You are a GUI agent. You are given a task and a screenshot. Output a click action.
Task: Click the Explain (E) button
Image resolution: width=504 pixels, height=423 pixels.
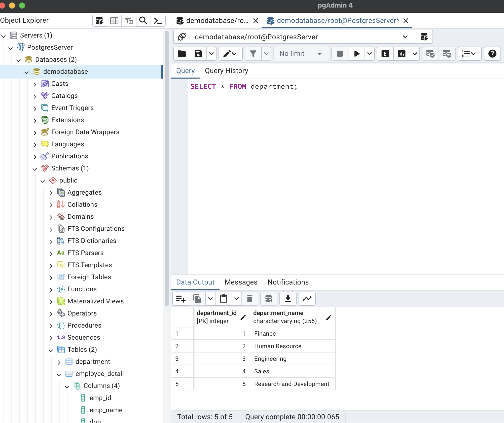385,54
